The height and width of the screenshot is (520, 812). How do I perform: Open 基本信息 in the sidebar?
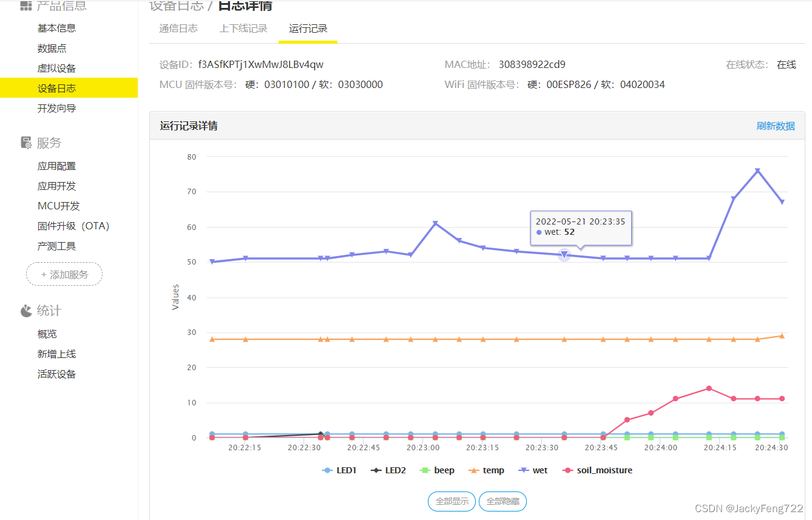click(x=56, y=28)
